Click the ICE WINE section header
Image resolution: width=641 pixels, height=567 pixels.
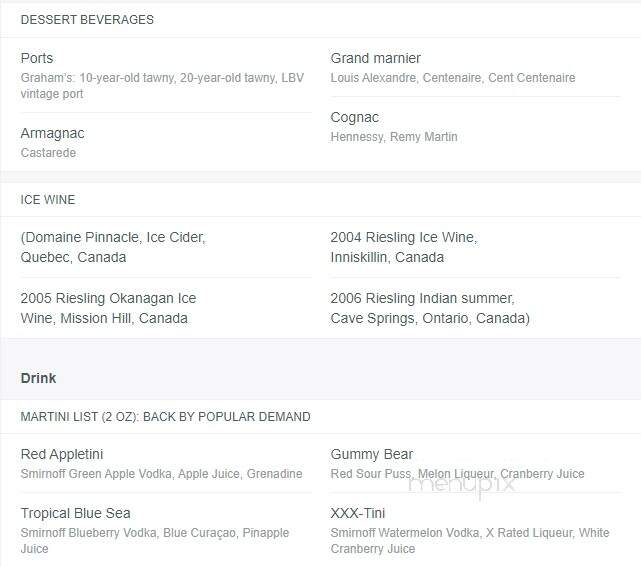pyautogui.click(x=48, y=199)
